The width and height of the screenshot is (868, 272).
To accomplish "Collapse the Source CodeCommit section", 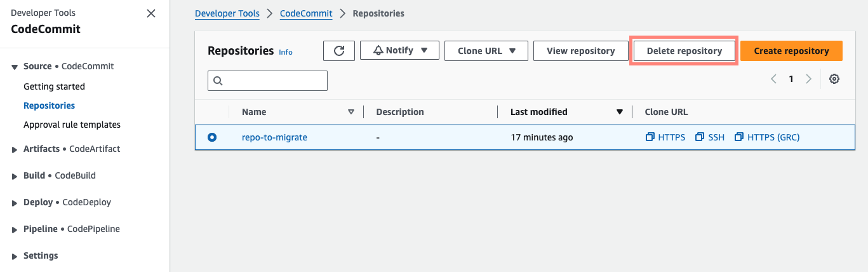I will (15, 67).
